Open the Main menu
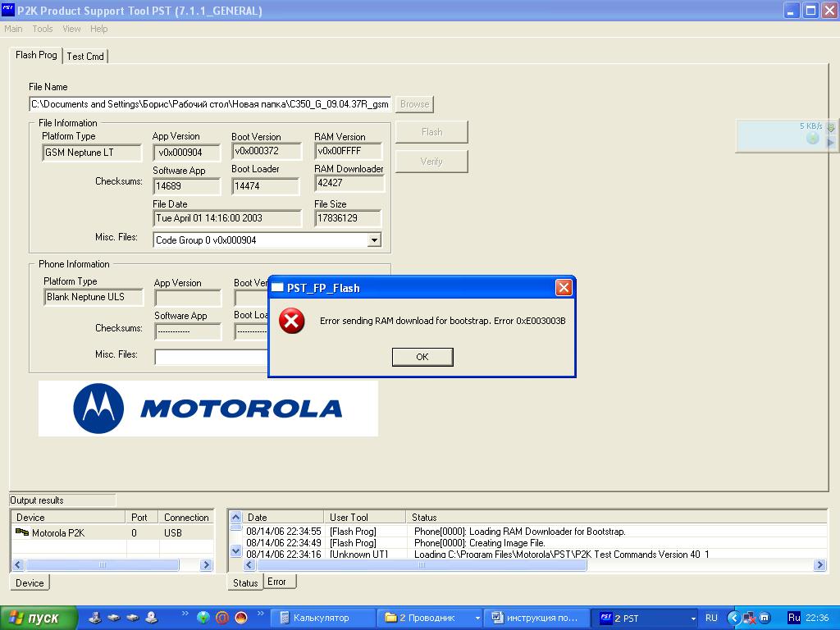This screenshot has height=630, width=840. pos(13,29)
